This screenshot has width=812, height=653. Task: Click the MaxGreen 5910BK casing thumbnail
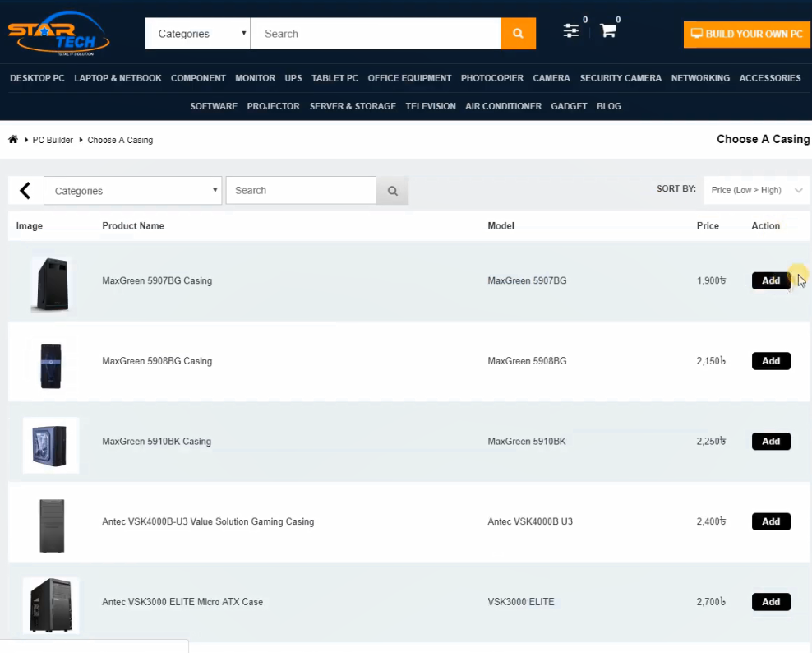[51, 444]
